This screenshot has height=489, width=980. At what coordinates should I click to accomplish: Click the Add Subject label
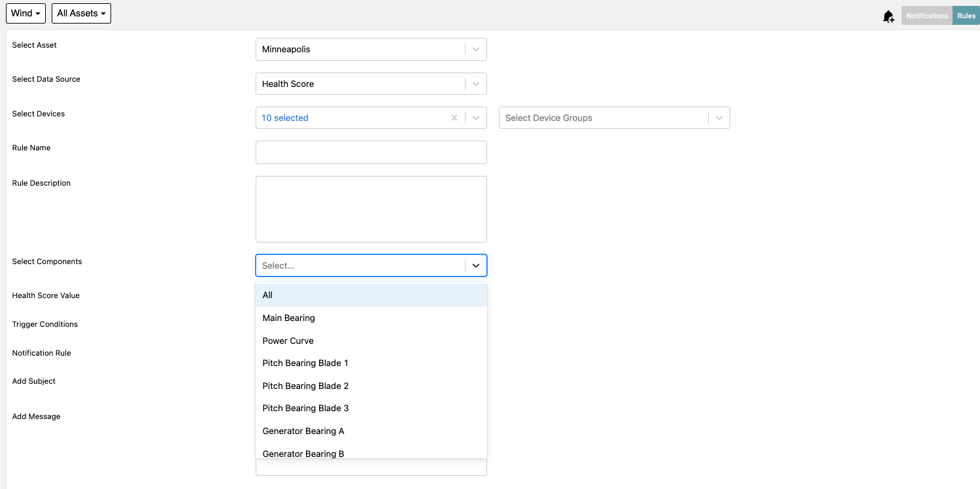[x=34, y=381]
